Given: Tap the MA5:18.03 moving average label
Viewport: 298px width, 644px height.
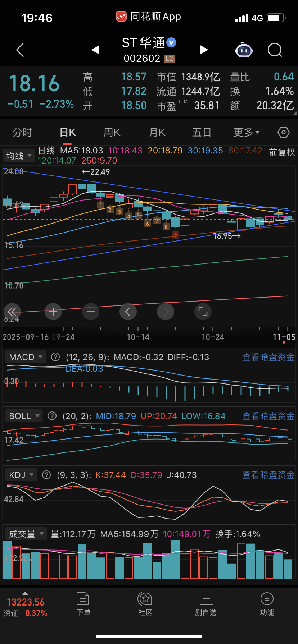Looking at the screenshot, I should (82, 151).
